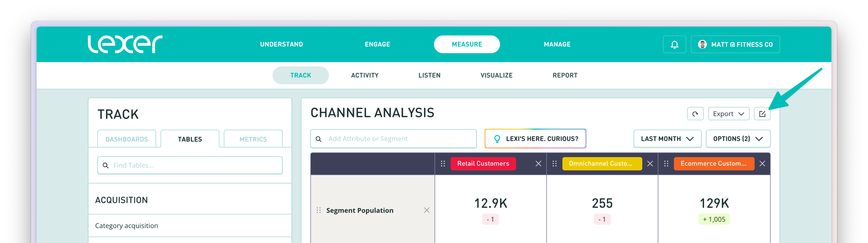Click the Omnichannel Custo... segment tag
Image resolution: width=868 pixels, height=243 pixels.
tap(602, 163)
